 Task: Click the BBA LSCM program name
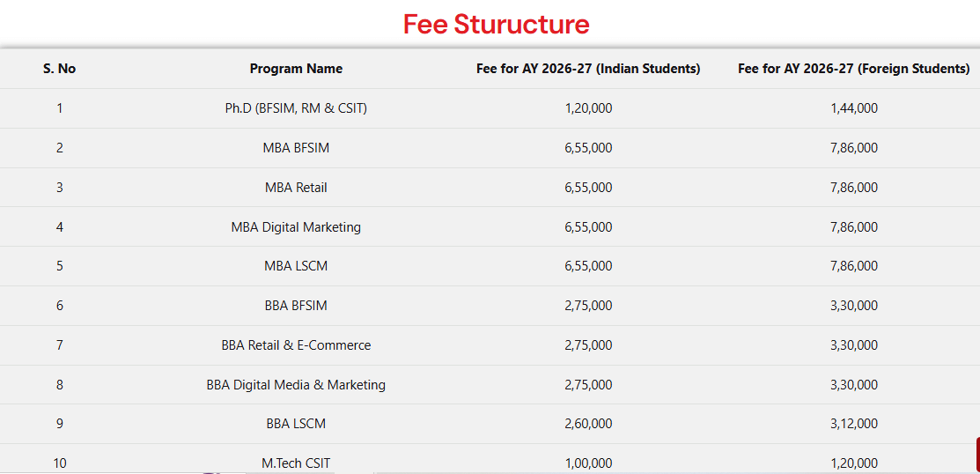point(296,424)
